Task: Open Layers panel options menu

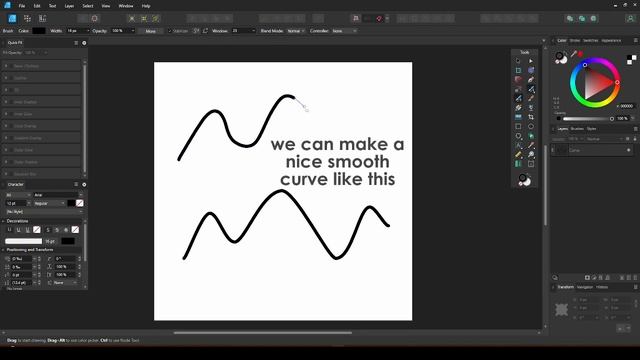Action: coord(636,129)
